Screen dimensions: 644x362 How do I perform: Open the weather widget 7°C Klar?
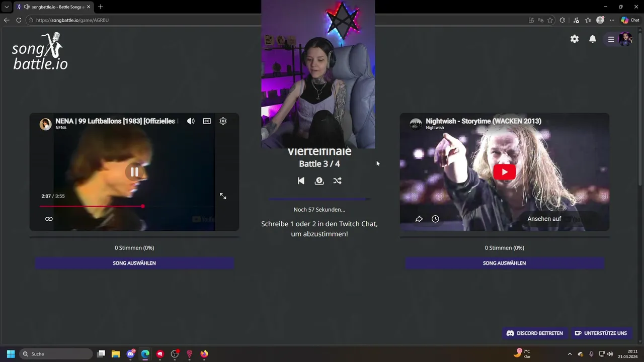(x=522, y=354)
